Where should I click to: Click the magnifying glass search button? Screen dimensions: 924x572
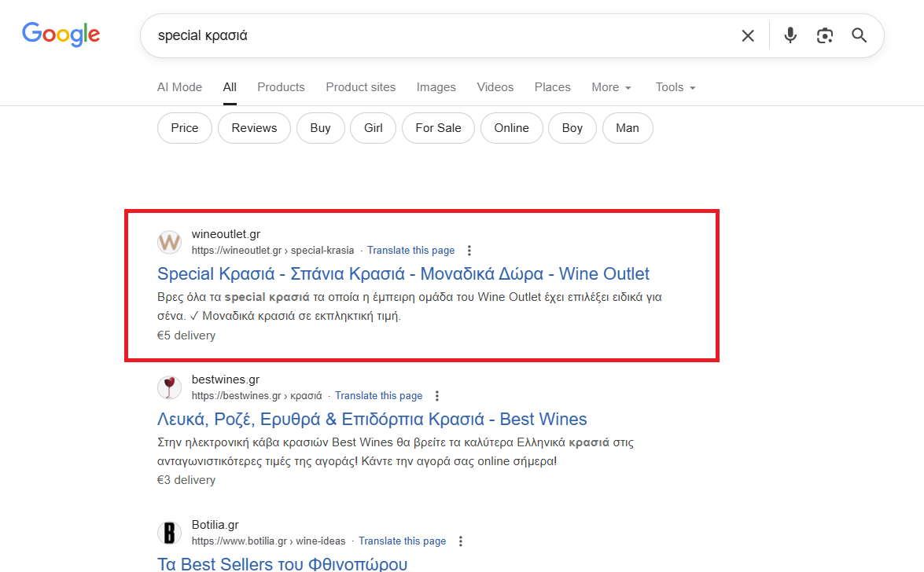click(x=859, y=35)
